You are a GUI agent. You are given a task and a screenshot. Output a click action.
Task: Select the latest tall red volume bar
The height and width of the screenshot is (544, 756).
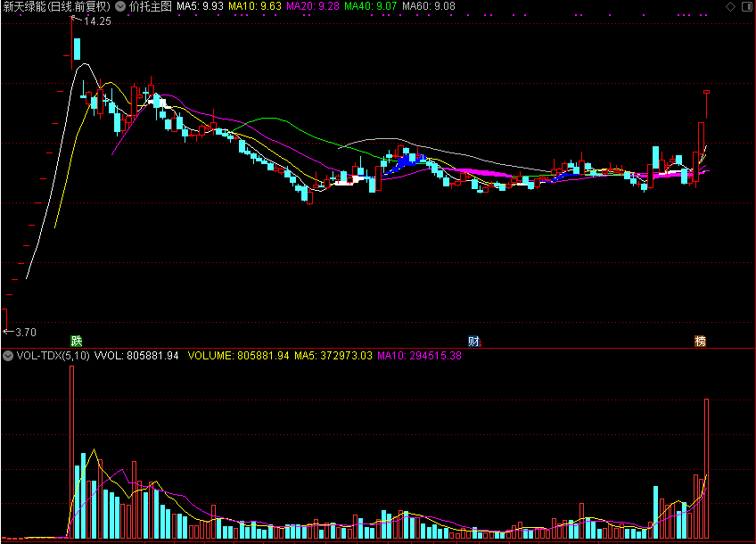[706, 469]
